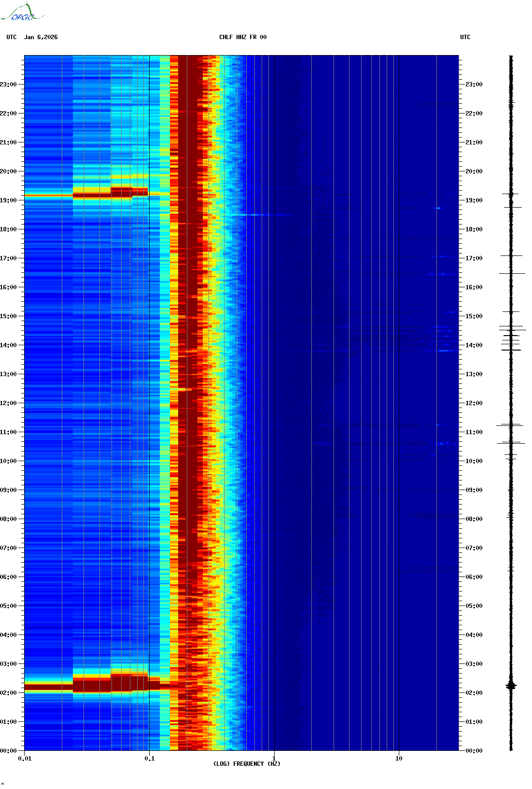Click the 0.01 frequency axis label
Viewport: 532px width, 789px height.
[25, 759]
